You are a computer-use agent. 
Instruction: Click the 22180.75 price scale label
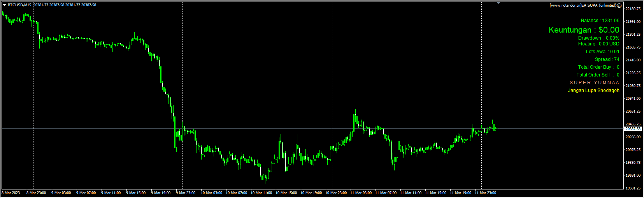coord(633,9)
